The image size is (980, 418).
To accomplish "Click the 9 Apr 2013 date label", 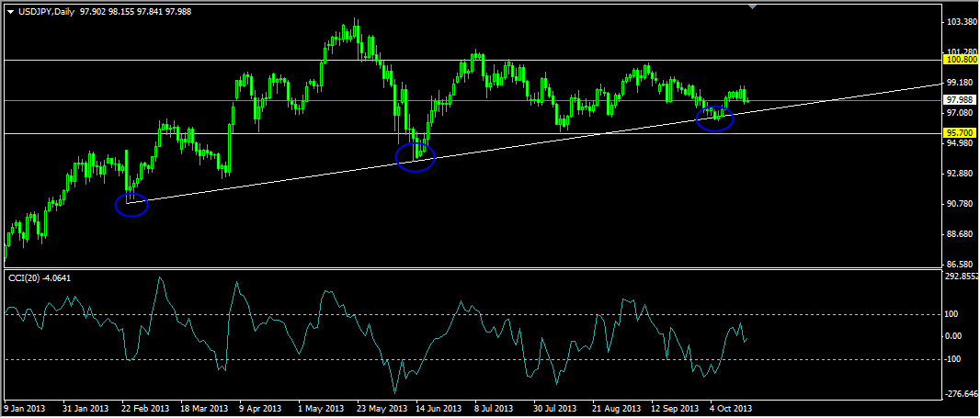I will coord(260,408).
